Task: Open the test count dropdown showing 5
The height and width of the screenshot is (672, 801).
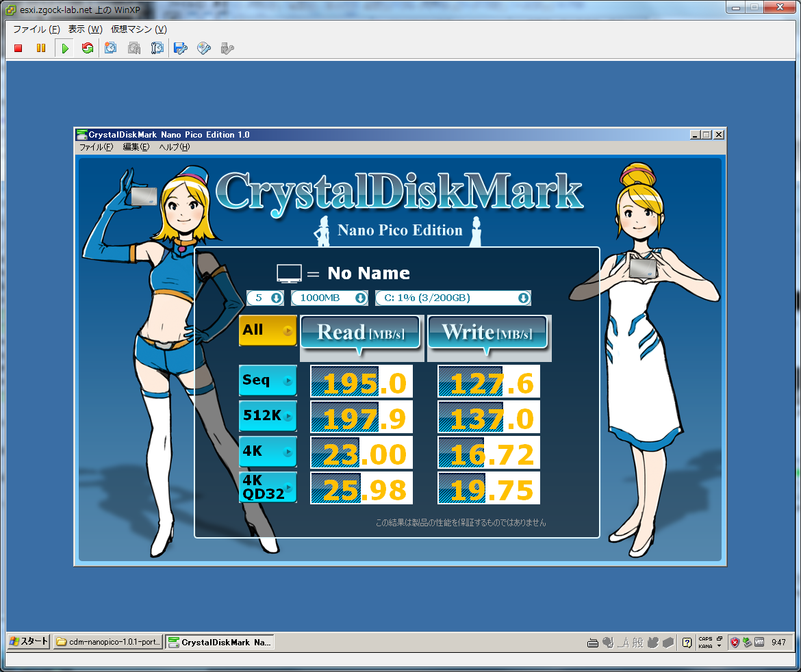Action: (265, 298)
